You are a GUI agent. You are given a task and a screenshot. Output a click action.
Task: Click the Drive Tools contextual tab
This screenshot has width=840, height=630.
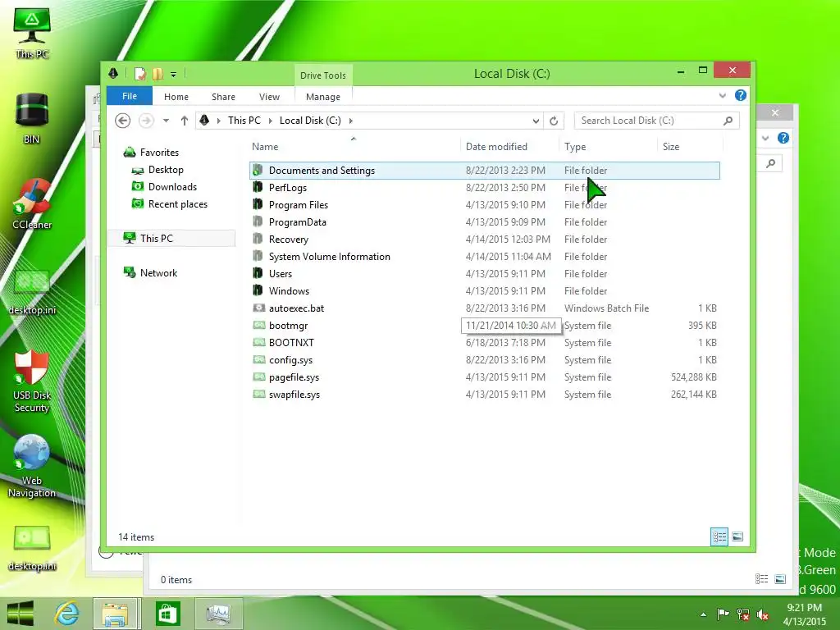[x=323, y=75]
